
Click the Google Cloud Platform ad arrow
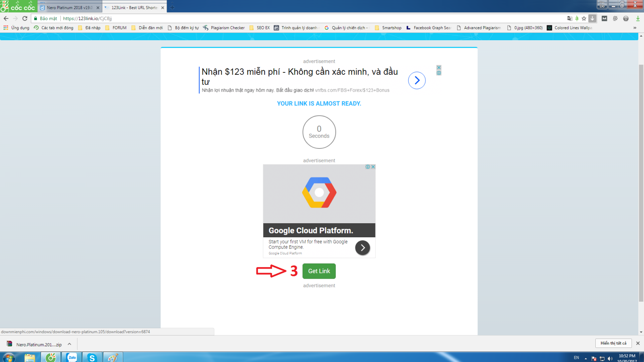point(362,248)
